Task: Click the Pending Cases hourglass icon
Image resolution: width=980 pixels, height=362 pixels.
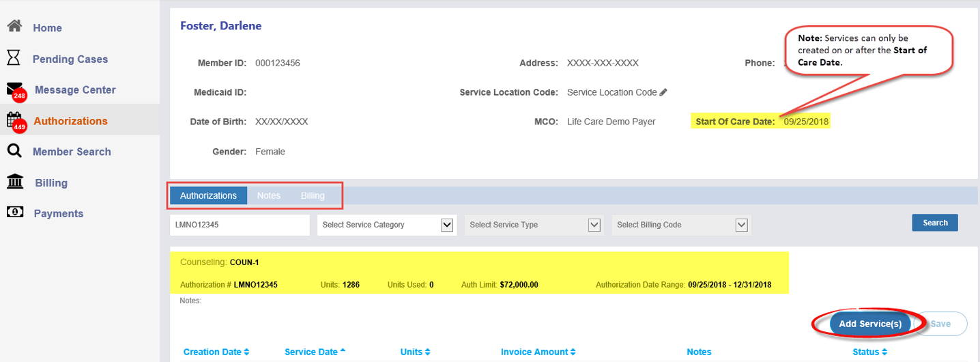Action: tap(14, 58)
